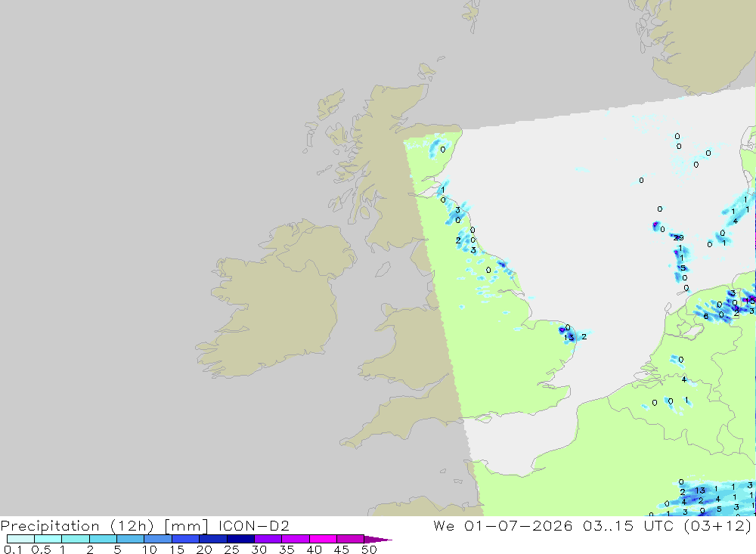756x554 pixels.
Task: Select the 0.5–1 mm legend color swatch
Action: point(48,539)
